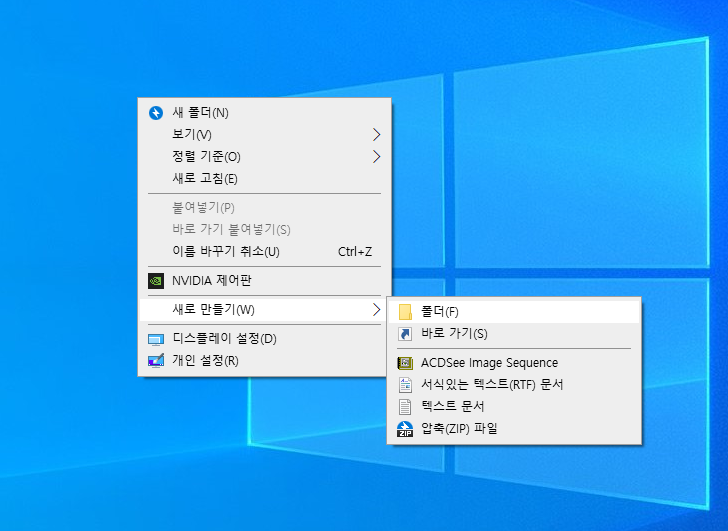Create a 서식있는 텍스트(RTF) 문서
Image resolution: width=728 pixels, height=531 pixels.
pyautogui.click(x=514, y=385)
